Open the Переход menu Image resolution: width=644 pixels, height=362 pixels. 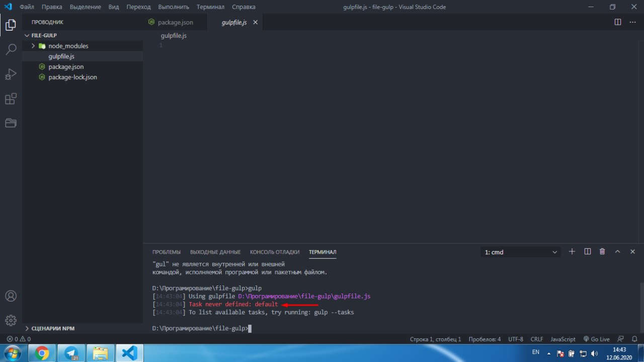pyautogui.click(x=138, y=7)
